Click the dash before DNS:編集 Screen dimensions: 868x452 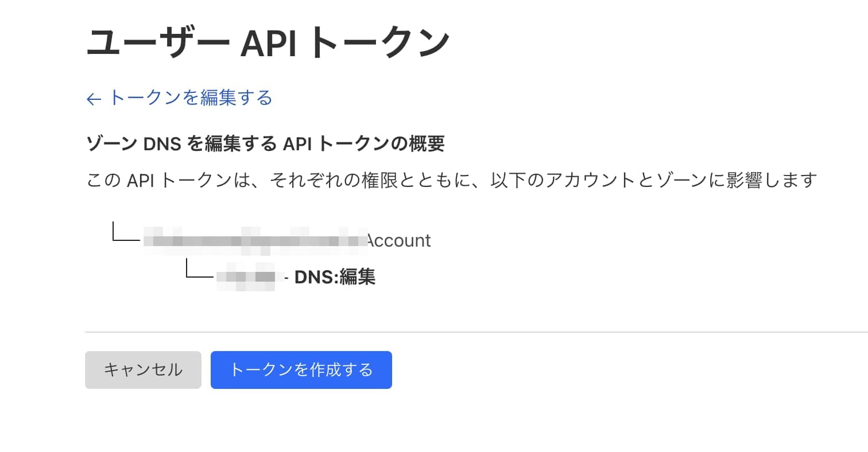286,279
